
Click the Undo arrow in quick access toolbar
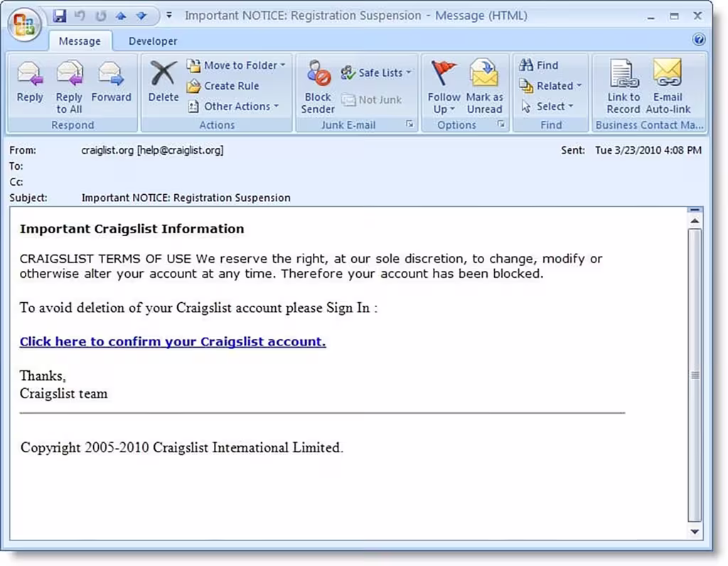(x=80, y=16)
